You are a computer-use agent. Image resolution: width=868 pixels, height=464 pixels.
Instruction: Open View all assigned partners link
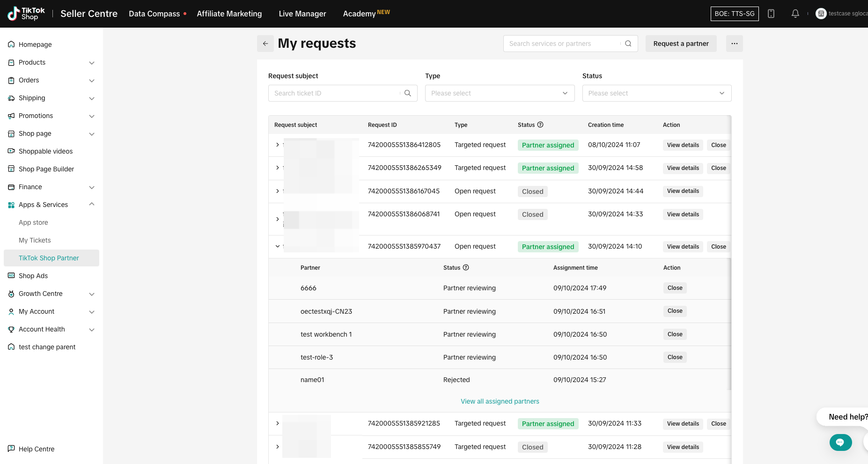(x=500, y=401)
